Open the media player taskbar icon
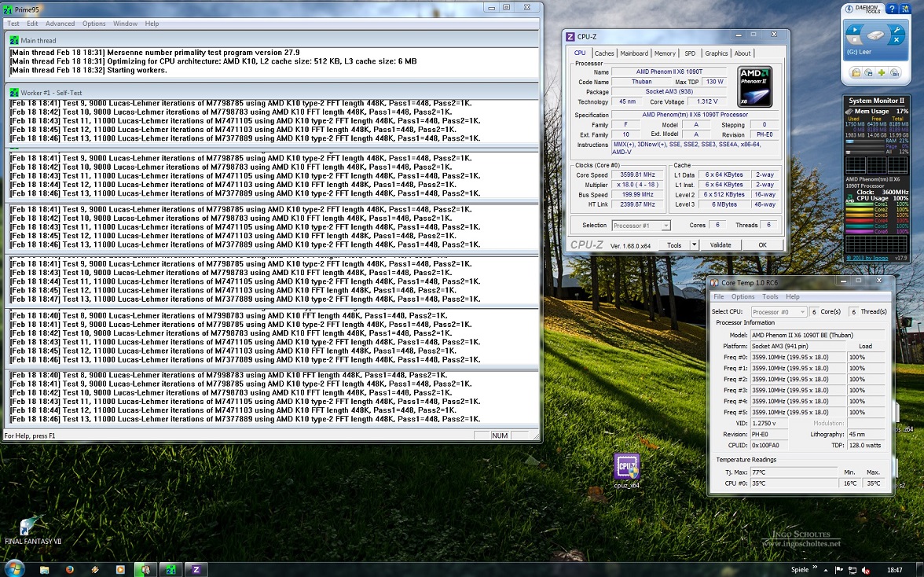 tap(120, 569)
